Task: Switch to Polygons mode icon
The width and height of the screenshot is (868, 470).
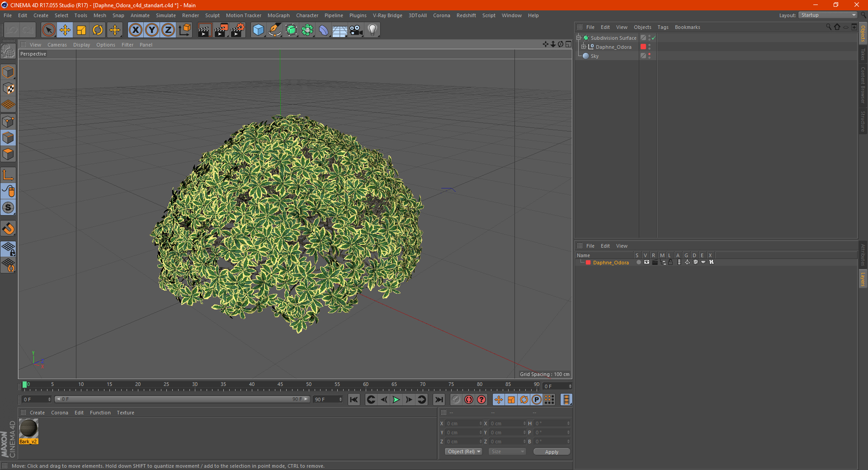Action: [x=8, y=154]
